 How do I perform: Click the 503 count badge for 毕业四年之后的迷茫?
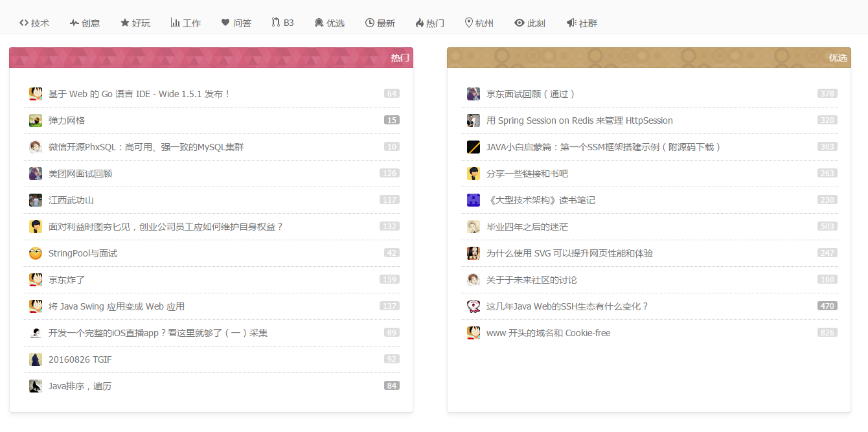pyautogui.click(x=828, y=226)
